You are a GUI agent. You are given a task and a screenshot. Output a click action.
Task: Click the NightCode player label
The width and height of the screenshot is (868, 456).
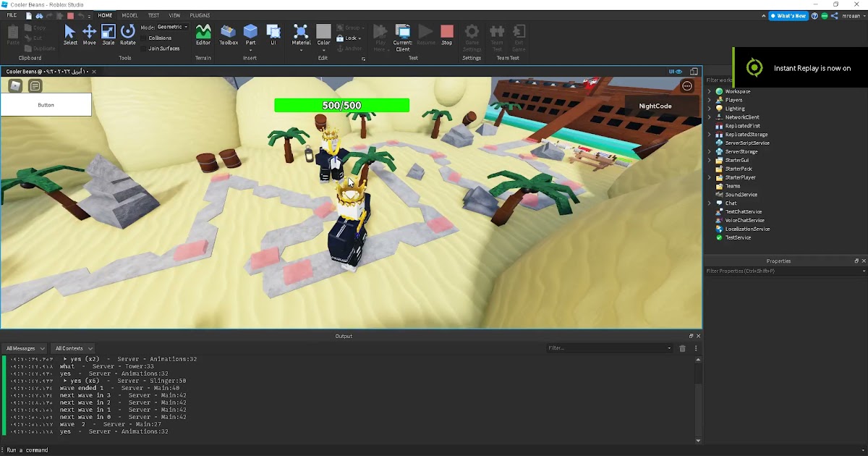(655, 106)
